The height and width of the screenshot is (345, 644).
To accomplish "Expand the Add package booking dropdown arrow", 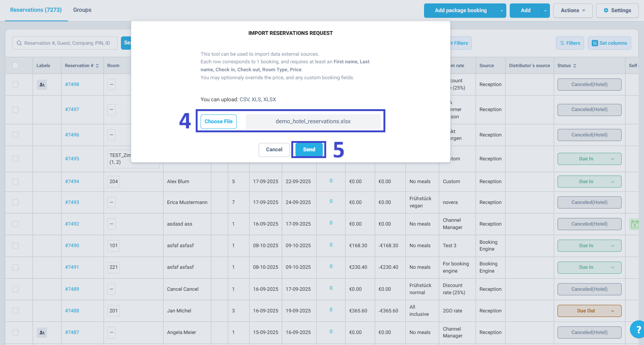I will point(502,11).
